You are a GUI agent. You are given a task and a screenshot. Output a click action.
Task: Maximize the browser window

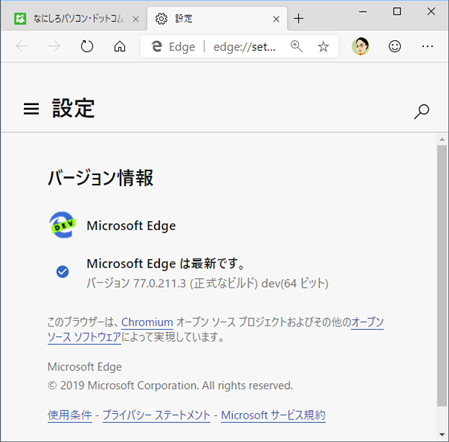coord(397,12)
